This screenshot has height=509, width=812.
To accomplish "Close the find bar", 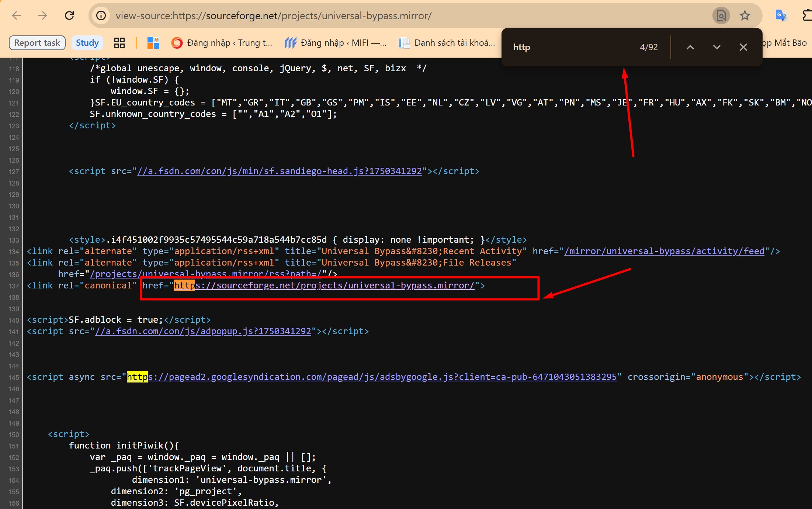I will point(743,47).
